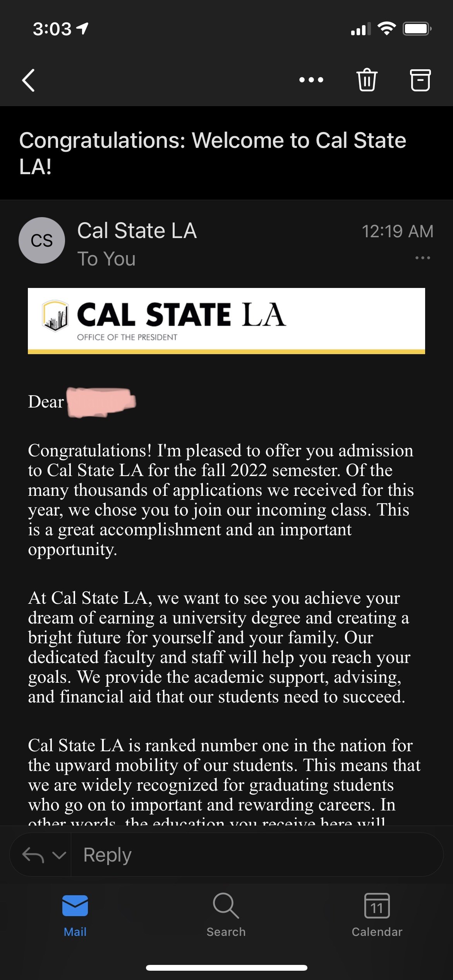The height and width of the screenshot is (980, 453).
Task: Go back using the left chevron
Action: (x=29, y=80)
